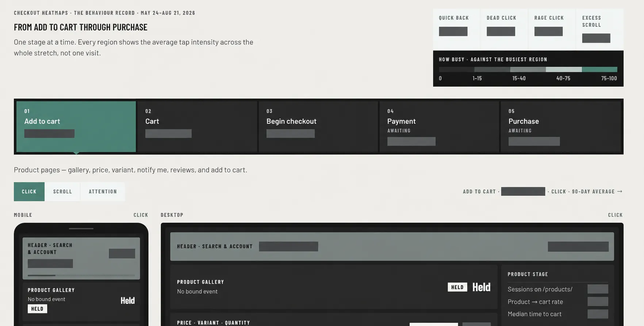Image resolution: width=644 pixels, height=326 pixels.
Task: Click the desktop Price · Variant · Quantity label
Action: [214, 323]
